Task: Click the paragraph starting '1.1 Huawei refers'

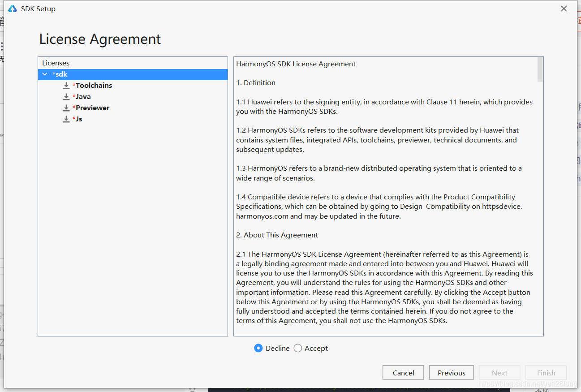Action: tap(384, 107)
